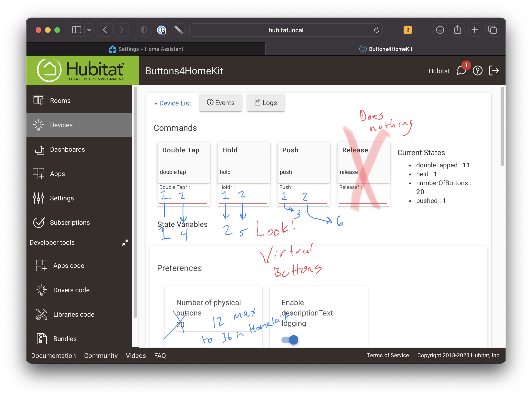Click the yellow g extension icon
The width and height of the screenshot is (532, 398).
tap(408, 30)
